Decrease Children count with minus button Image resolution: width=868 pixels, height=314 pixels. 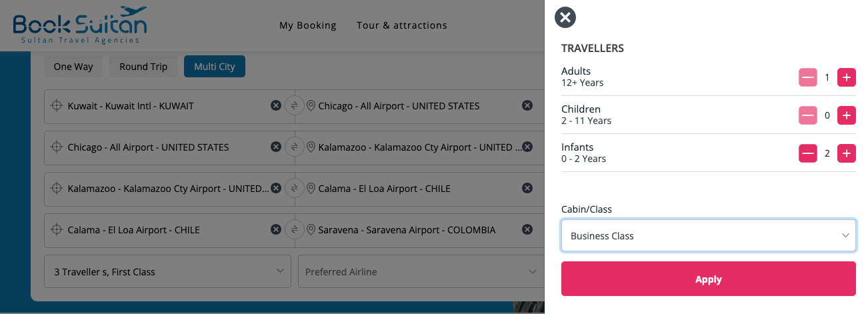point(808,115)
